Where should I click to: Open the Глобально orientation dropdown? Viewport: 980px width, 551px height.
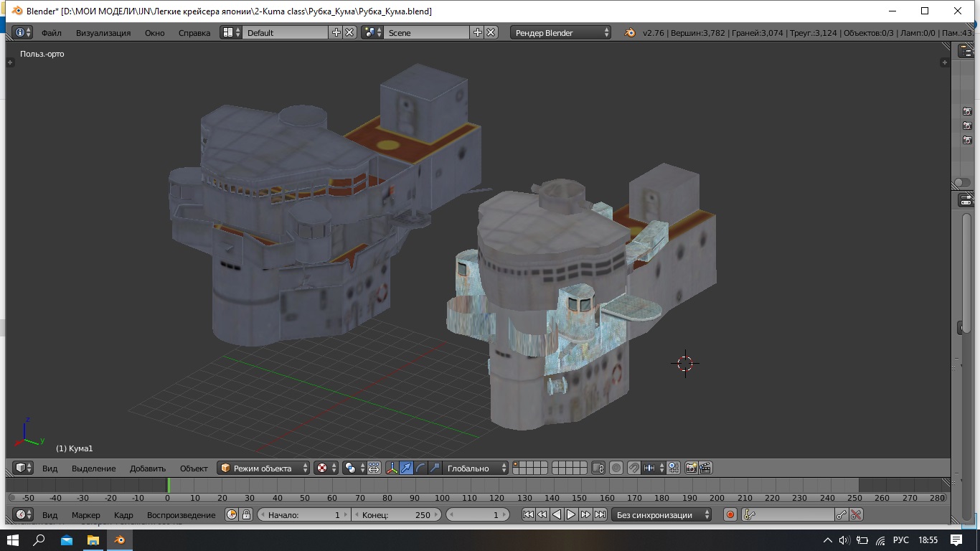tap(475, 468)
